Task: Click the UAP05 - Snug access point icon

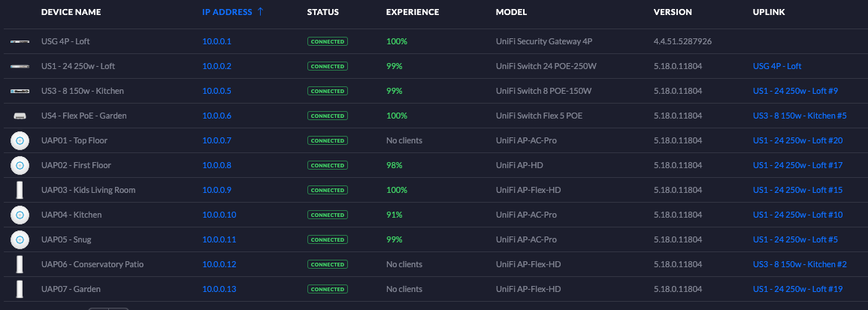Action: tap(20, 239)
